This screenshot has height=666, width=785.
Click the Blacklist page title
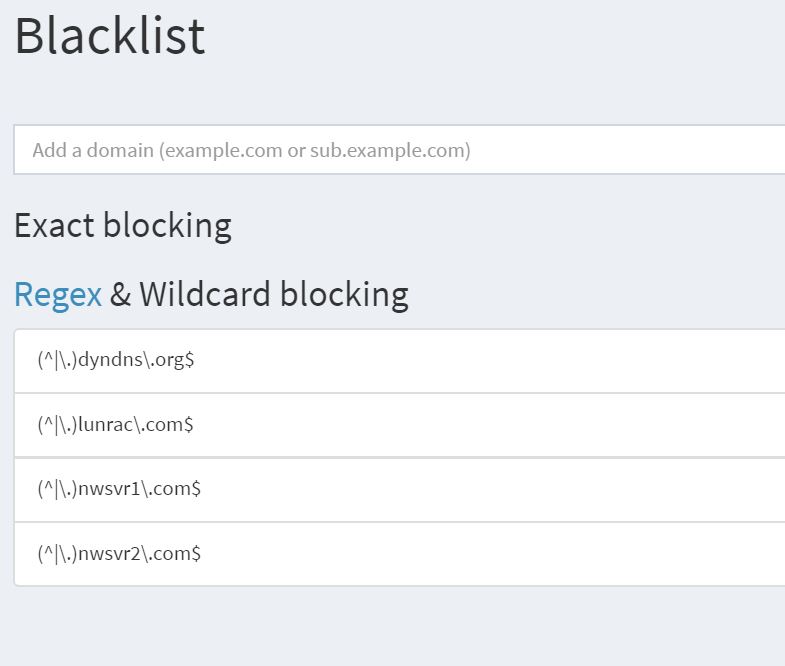tap(110, 36)
